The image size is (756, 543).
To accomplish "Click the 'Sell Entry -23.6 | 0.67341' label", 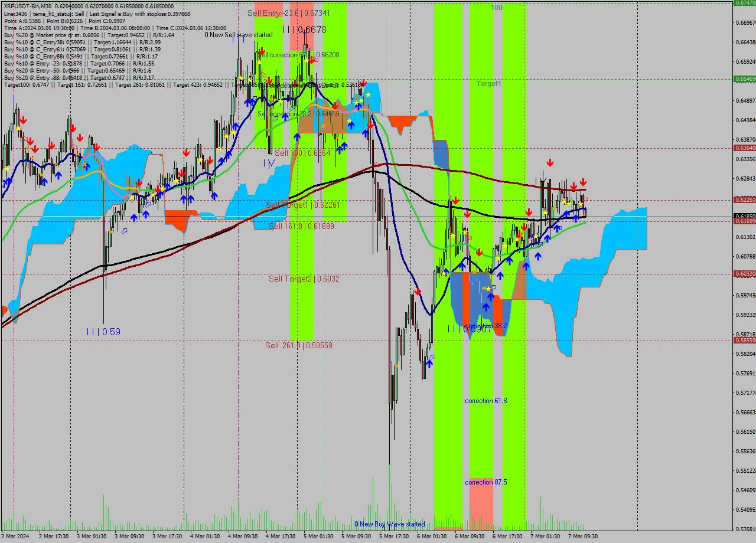I will click(x=289, y=13).
